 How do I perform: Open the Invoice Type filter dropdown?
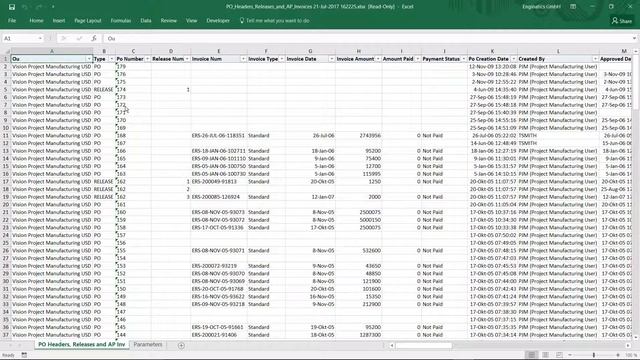[x=281, y=59]
